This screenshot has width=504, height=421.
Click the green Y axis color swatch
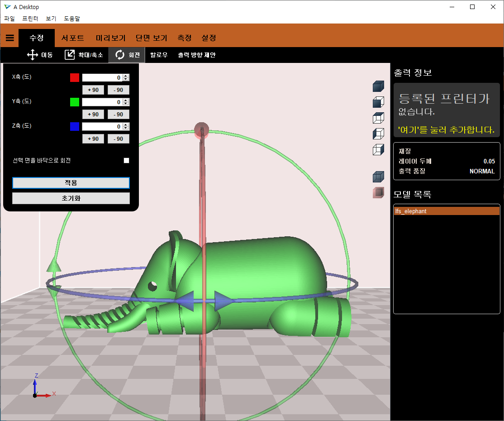[75, 102]
